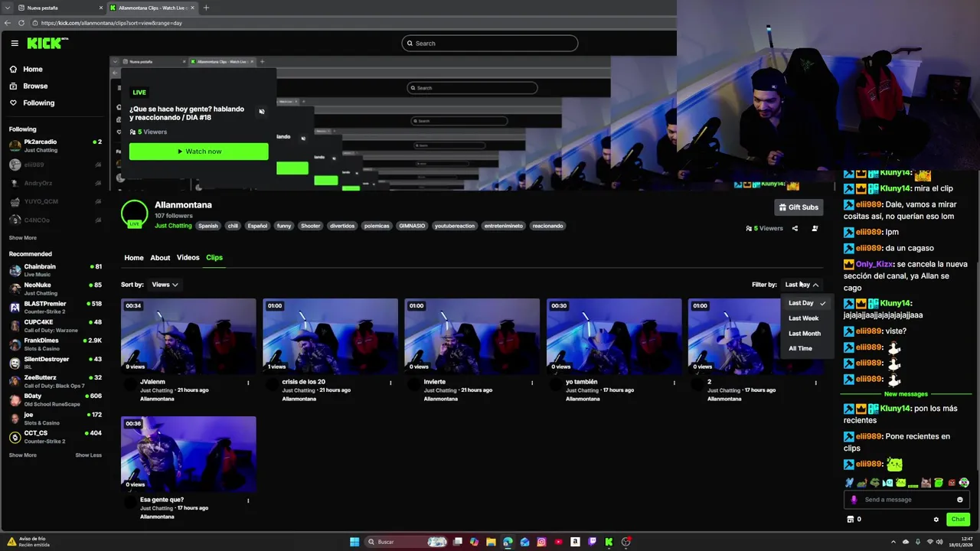Jump to New messages in chat
This screenshot has height=551, width=980.
pos(906,394)
